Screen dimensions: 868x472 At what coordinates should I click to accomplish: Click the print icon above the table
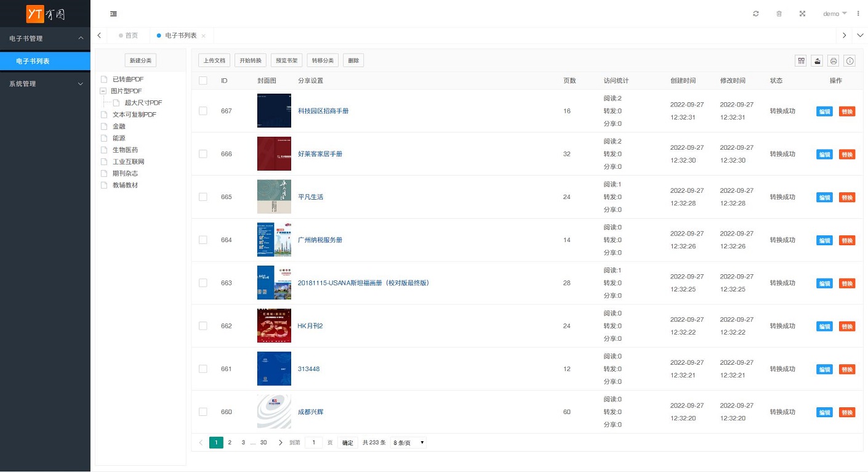point(834,60)
